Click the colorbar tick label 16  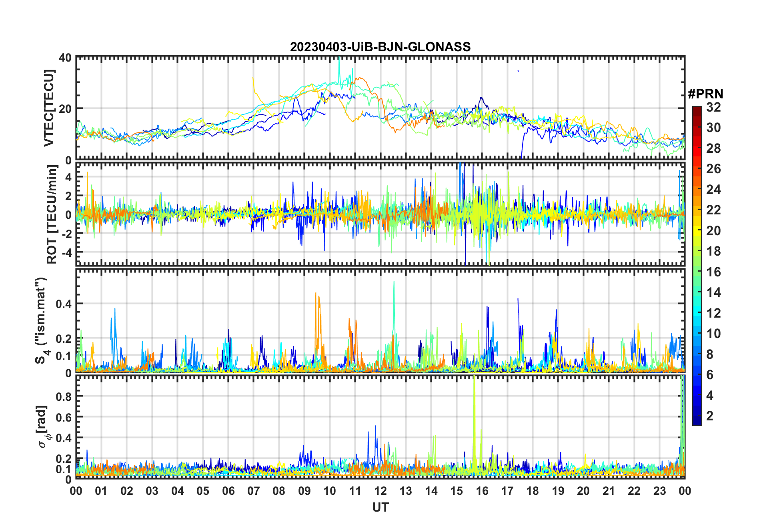coord(713,272)
